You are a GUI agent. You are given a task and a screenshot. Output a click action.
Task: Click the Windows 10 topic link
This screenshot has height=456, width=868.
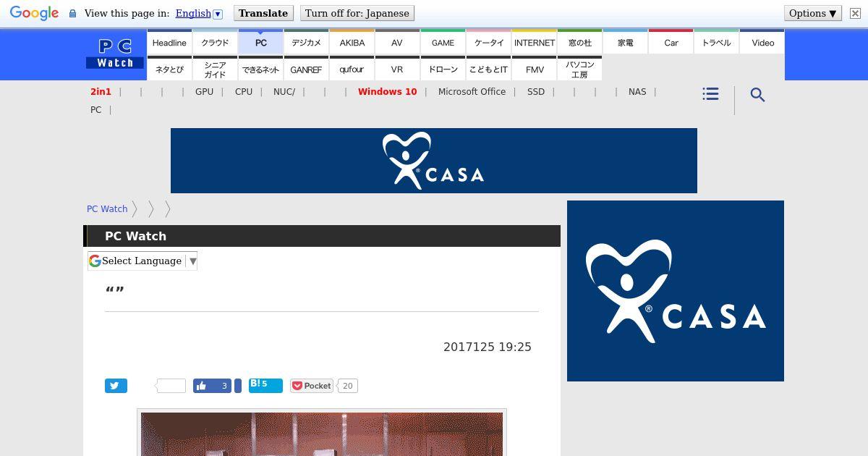click(x=387, y=92)
